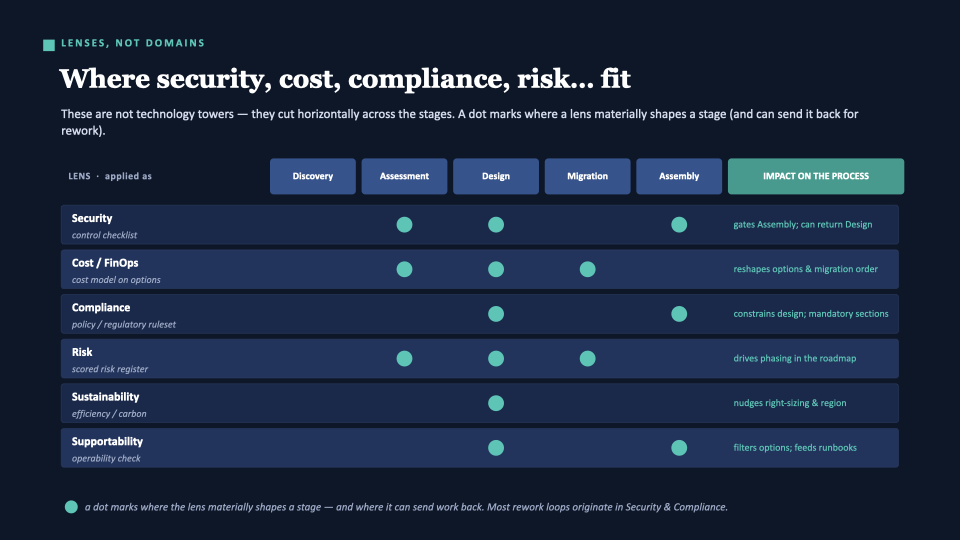Click the Migration stage header
This screenshot has height=540, width=960.
tap(587, 176)
